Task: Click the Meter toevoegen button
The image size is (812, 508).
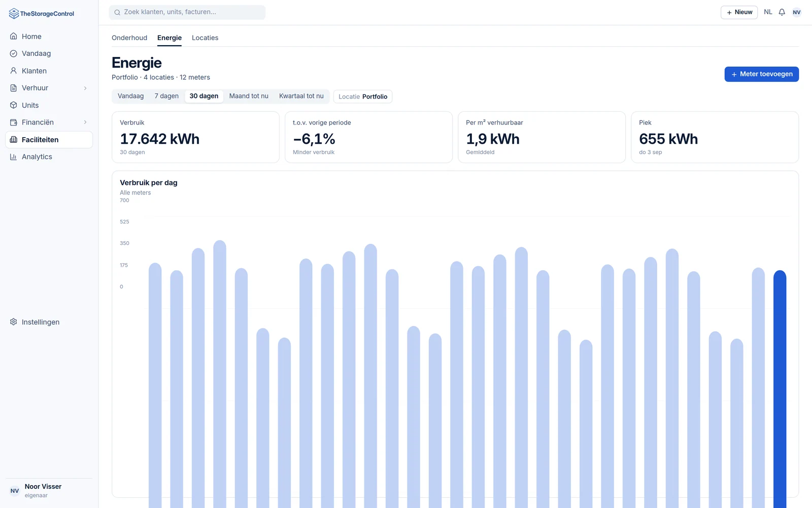Action: (x=761, y=74)
